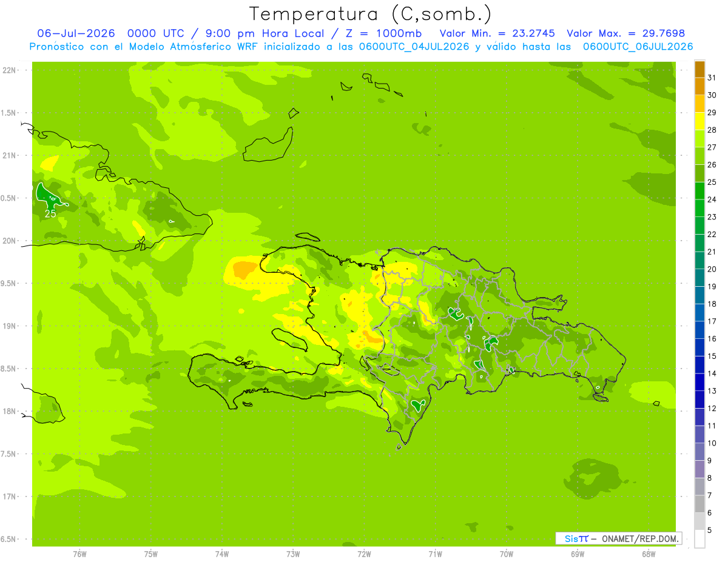This screenshot has width=728, height=562.
Task: Click the "74W" longitude axis label
Action: point(222,554)
